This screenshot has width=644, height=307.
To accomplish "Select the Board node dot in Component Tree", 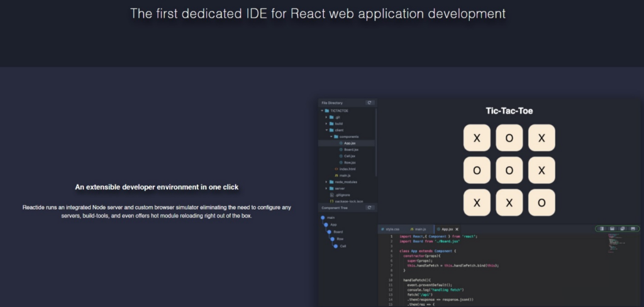I will [x=330, y=232].
